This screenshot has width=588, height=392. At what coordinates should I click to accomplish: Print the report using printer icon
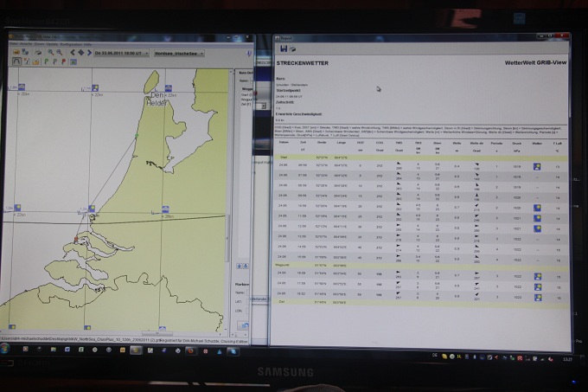click(292, 48)
